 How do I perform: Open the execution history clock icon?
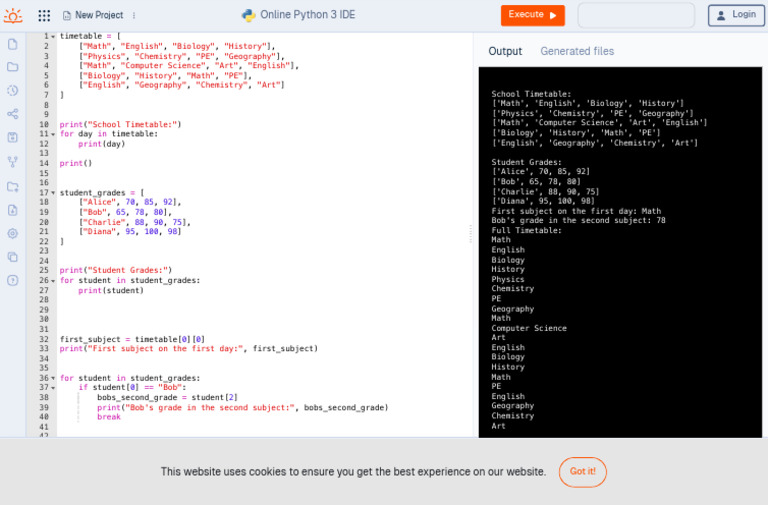(x=13, y=90)
